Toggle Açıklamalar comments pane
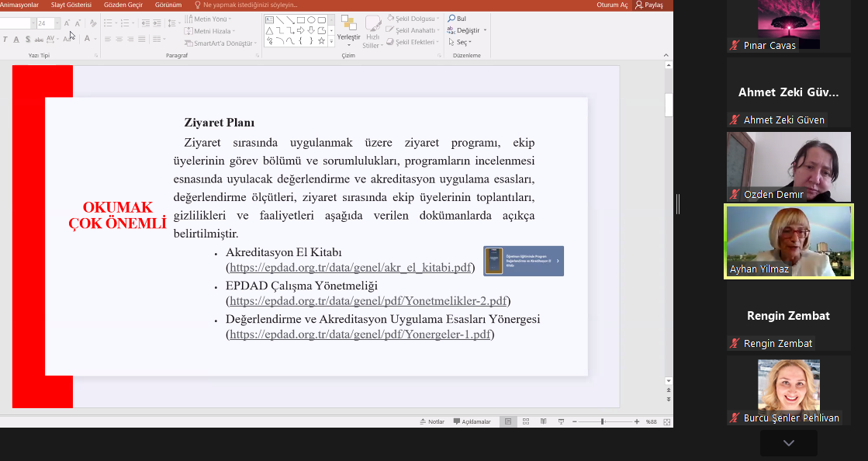This screenshot has height=461, width=868. pyautogui.click(x=472, y=421)
